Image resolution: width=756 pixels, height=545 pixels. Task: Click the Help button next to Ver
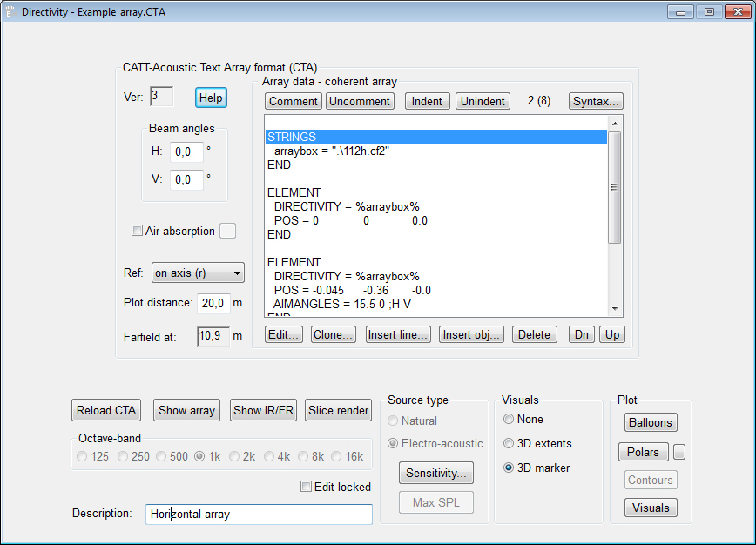[211, 98]
